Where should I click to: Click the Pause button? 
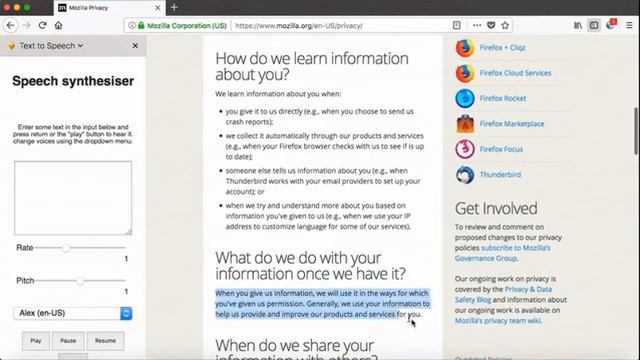tap(68, 341)
